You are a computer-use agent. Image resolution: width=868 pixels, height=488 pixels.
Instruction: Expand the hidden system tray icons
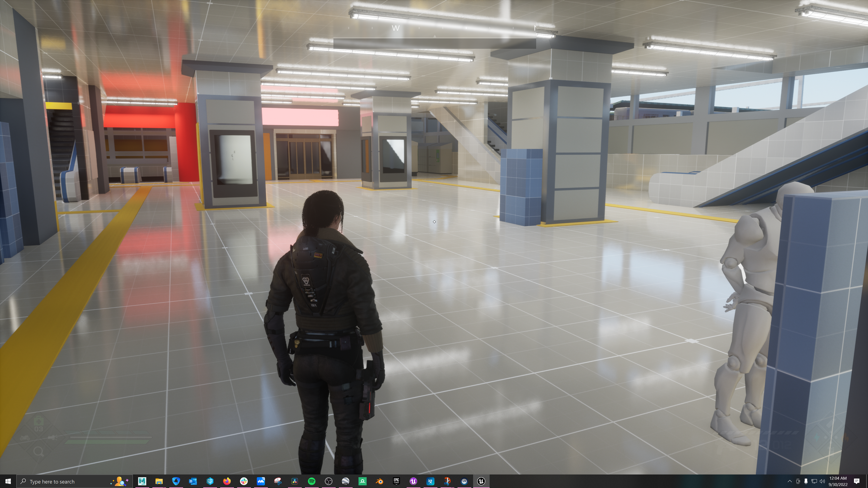[790, 481]
